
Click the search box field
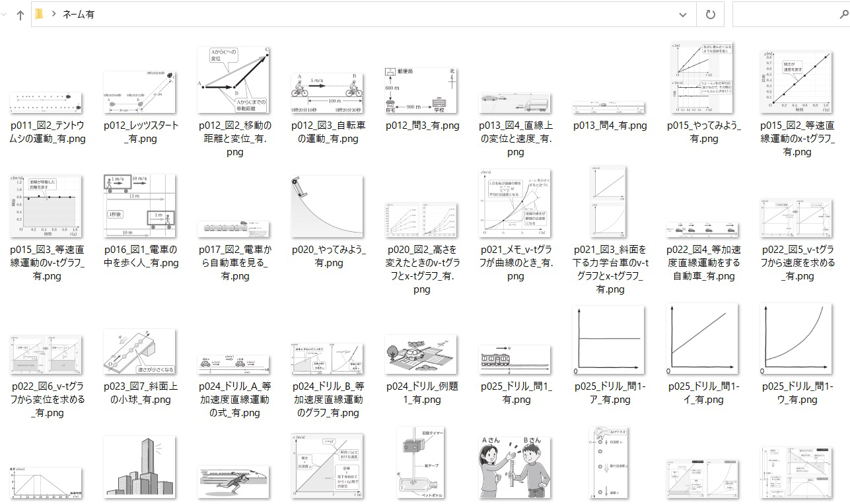791,14
